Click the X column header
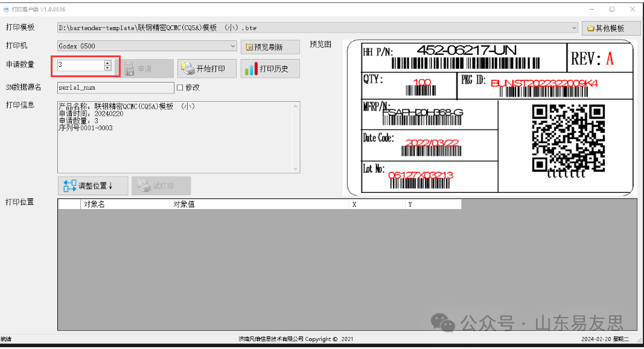644x349 pixels. [377, 204]
